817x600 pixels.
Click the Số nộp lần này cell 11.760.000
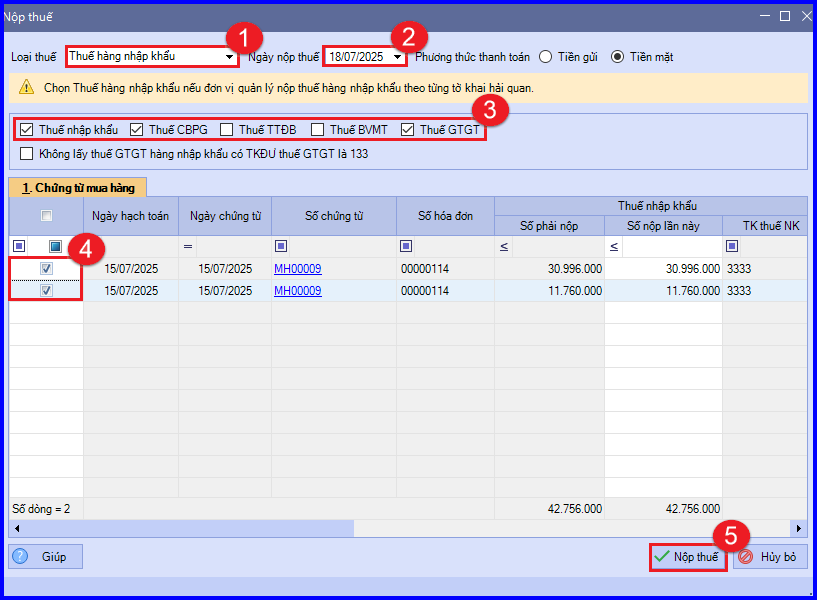[x=663, y=291]
